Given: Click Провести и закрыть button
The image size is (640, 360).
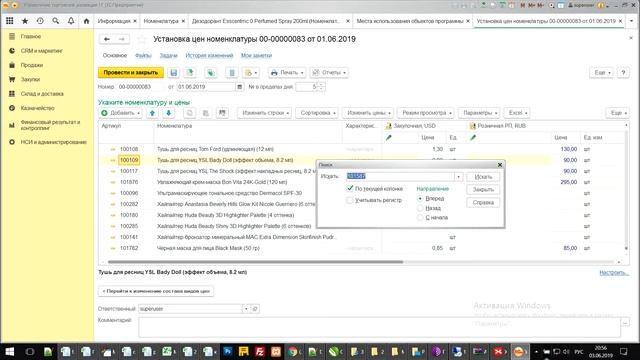Looking at the screenshot, I should click(131, 73).
